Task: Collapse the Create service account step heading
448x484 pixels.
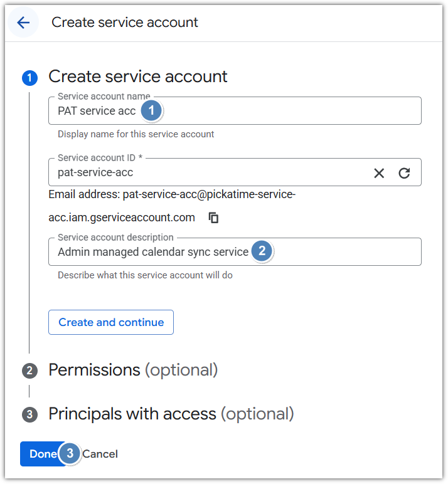Action: (137, 76)
